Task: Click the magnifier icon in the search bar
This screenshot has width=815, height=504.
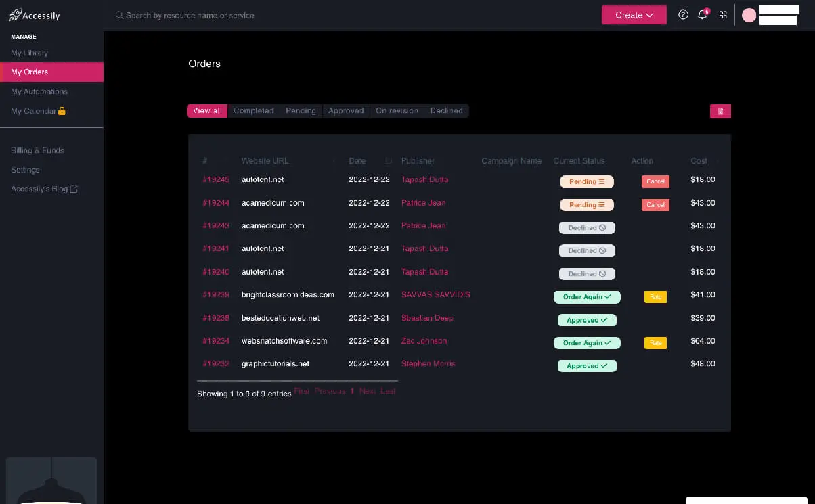Action: coord(119,15)
